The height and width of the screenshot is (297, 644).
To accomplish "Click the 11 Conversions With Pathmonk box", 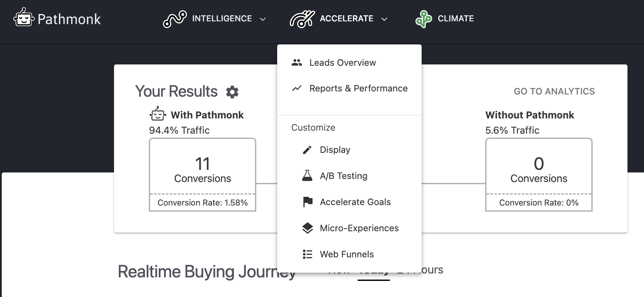I will 202,170.
